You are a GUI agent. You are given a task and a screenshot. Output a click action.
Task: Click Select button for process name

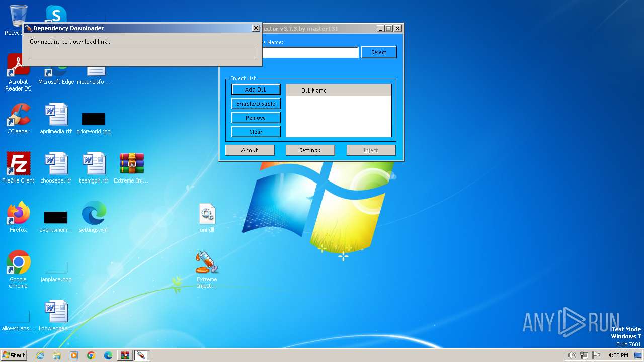379,52
